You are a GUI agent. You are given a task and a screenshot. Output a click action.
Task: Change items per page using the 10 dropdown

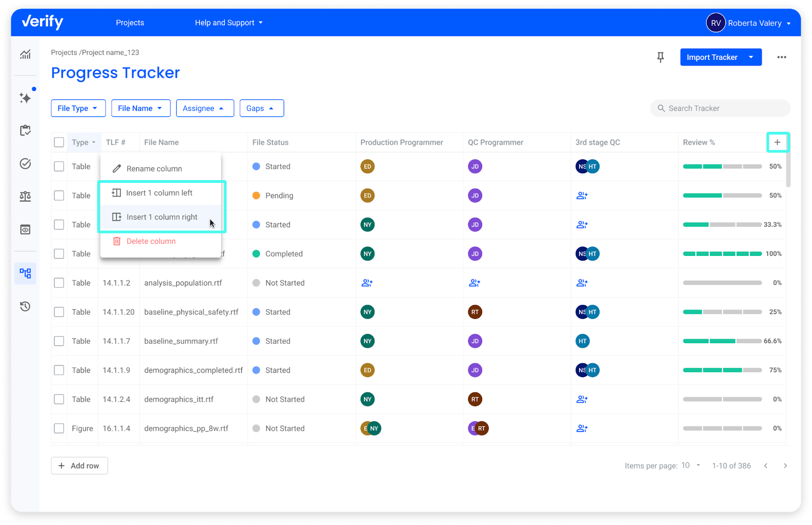(690, 465)
